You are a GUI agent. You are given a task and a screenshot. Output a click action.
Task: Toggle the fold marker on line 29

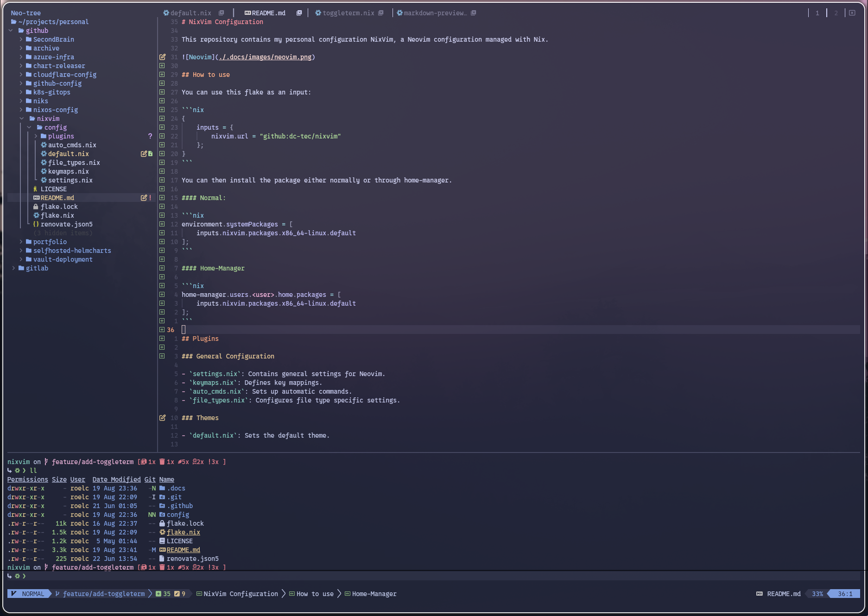click(x=162, y=75)
